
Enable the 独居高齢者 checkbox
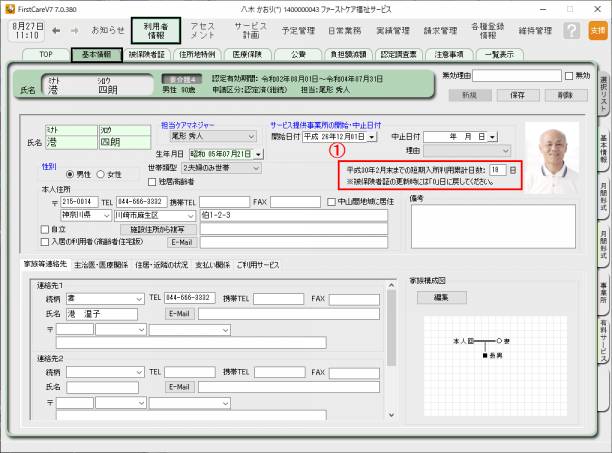[151, 181]
